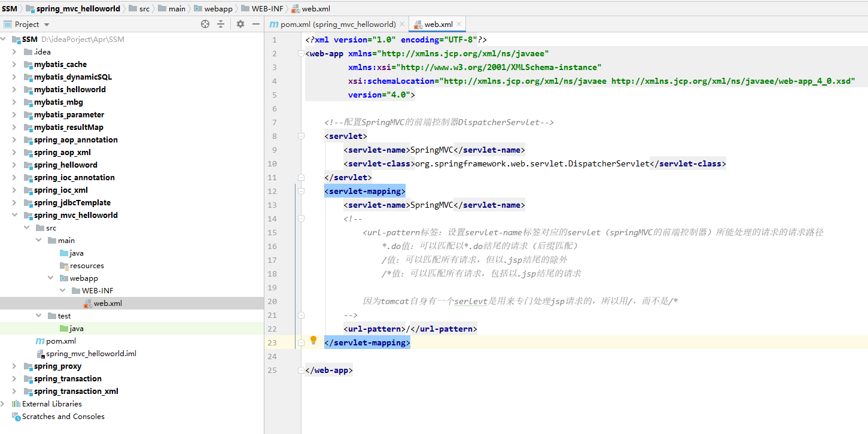Click the yellow intention bulb icon

pyautogui.click(x=313, y=341)
